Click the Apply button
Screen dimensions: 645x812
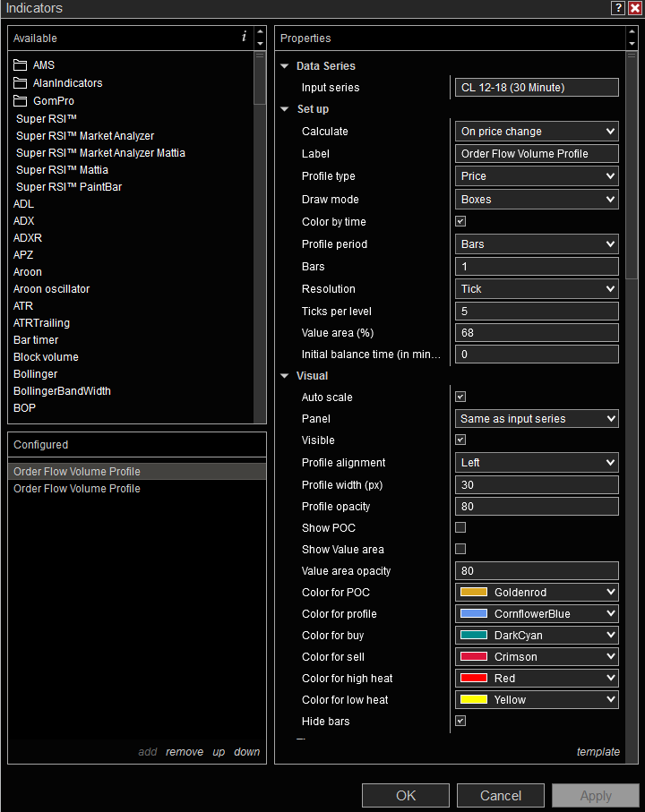click(596, 795)
